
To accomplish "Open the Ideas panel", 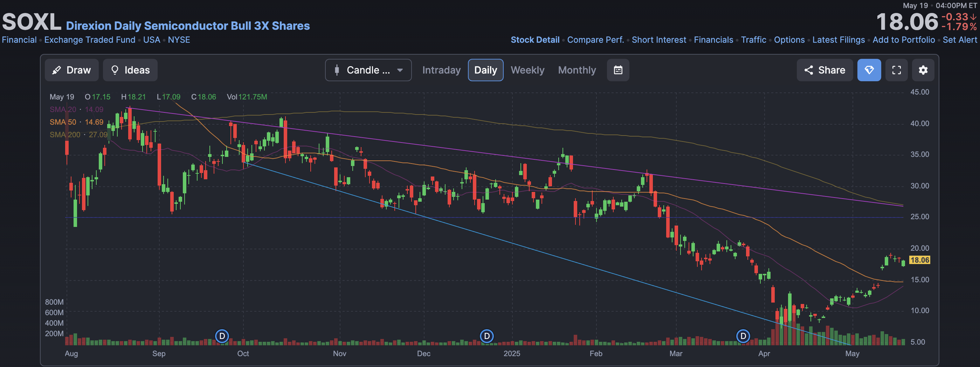I will click(x=130, y=70).
